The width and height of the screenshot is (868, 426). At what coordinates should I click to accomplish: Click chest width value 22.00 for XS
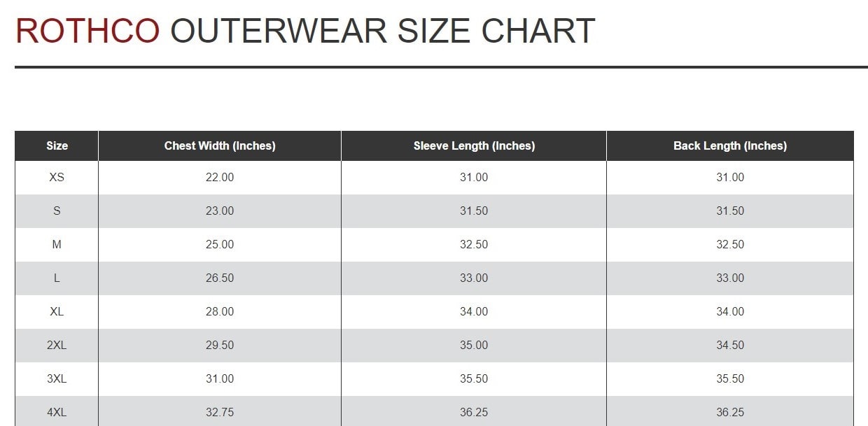pyautogui.click(x=220, y=178)
